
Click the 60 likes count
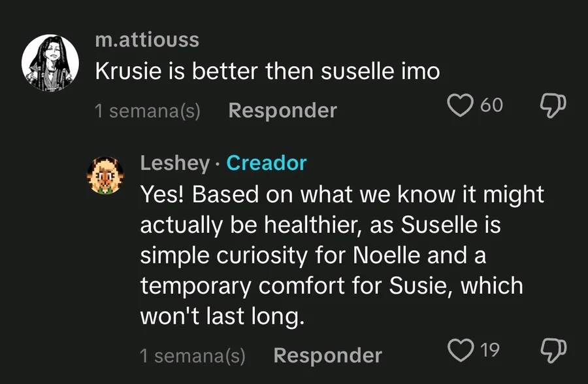[491, 105]
